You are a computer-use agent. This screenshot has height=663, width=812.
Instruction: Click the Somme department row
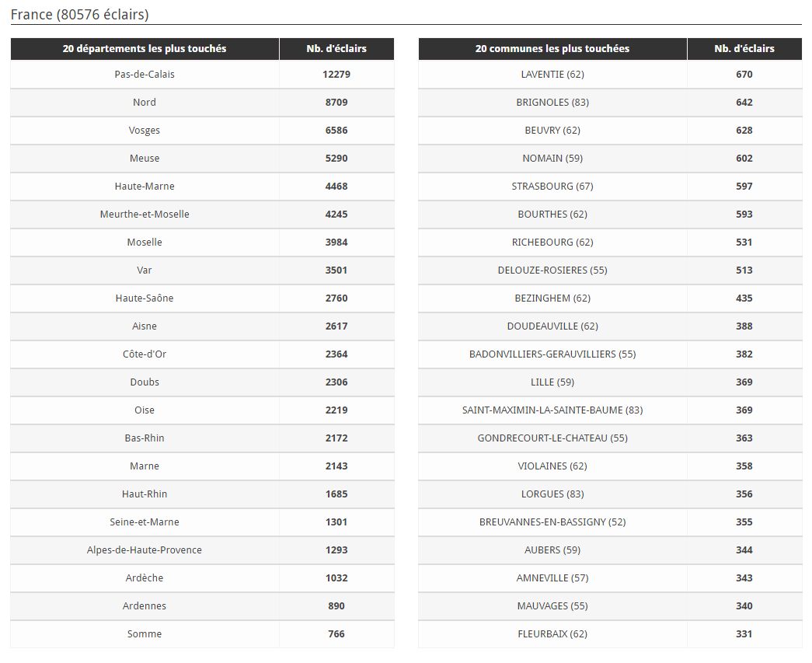coord(202,633)
